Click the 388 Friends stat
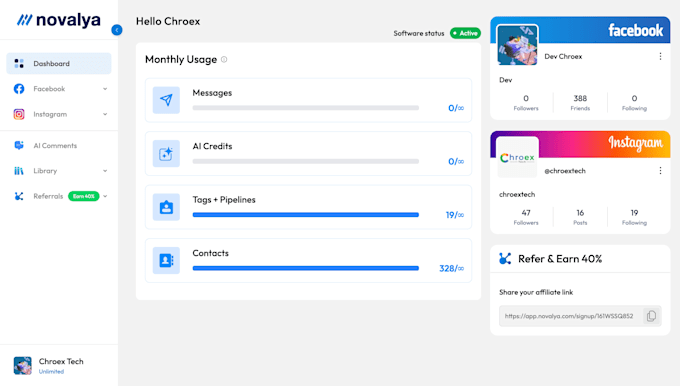Screen dimensions: 680x386 [x=580, y=103]
